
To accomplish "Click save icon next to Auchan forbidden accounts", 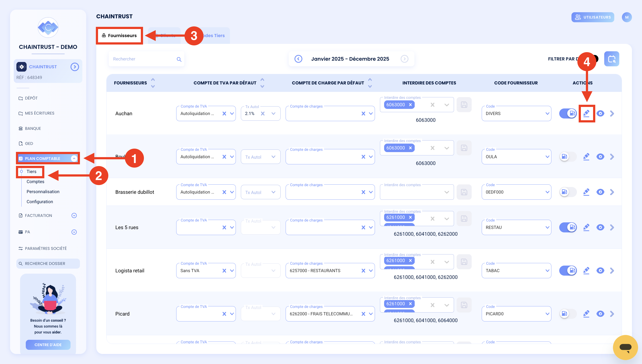I will pyautogui.click(x=464, y=105).
